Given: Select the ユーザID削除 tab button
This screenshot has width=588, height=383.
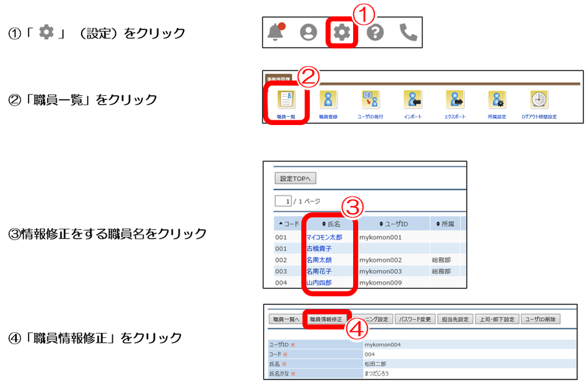Looking at the screenshot, I should point(540,319).
